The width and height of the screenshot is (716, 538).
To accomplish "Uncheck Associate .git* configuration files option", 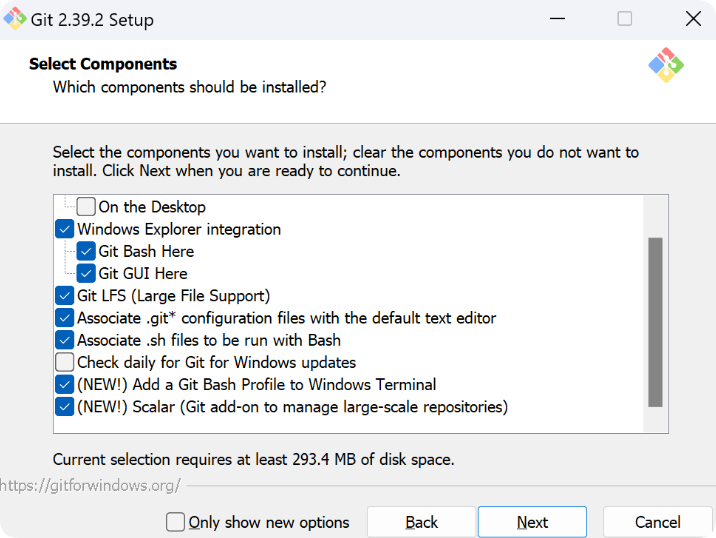I will [64, 318].
